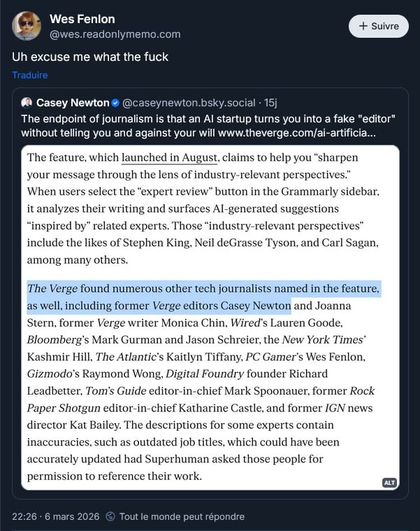Image resolution: width=420 pixels, height=531 pixels.
Task: Click the "Uh excuse me" post text
Action: click(90, 57)
